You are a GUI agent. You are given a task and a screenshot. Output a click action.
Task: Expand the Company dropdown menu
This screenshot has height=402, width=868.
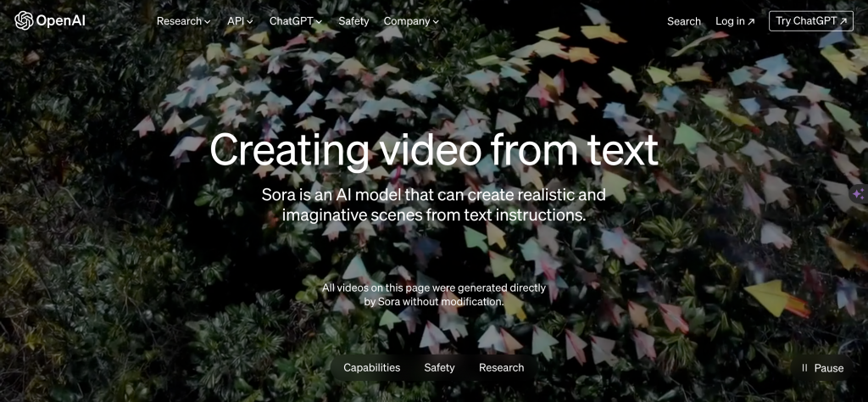(411, 21)
